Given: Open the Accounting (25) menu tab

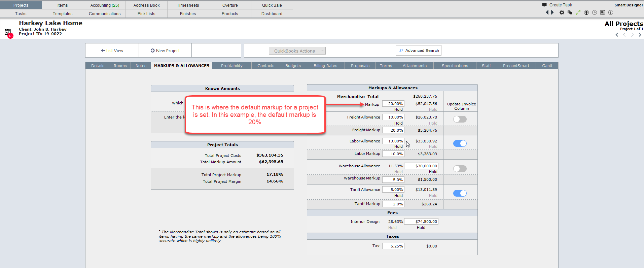Looking at the screenshot, I should pos(105,5).
